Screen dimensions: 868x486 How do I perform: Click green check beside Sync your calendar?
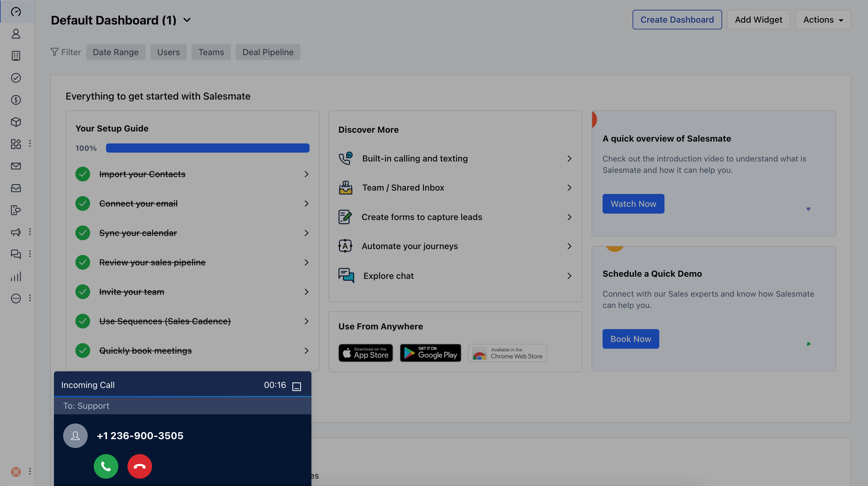click(82, 233)
